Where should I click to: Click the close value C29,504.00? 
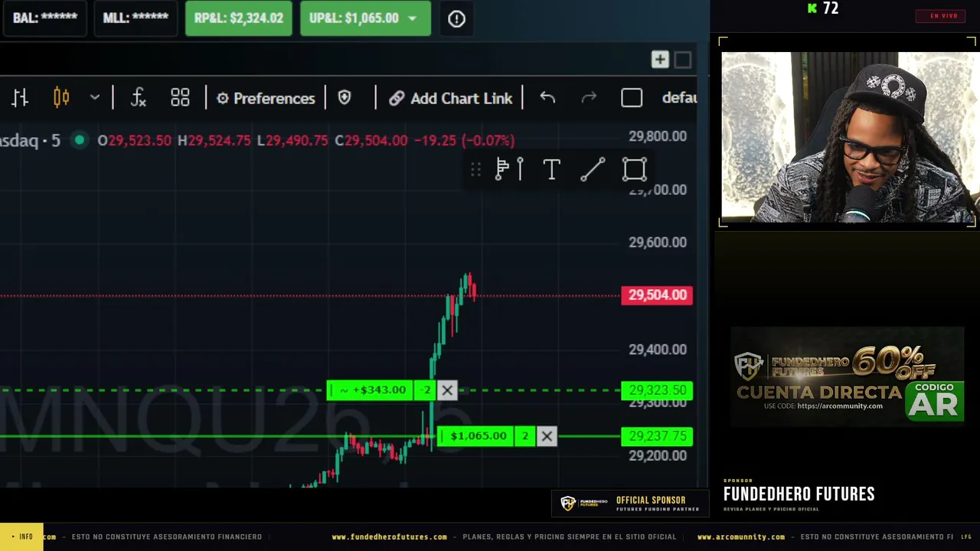pos(371,141)
